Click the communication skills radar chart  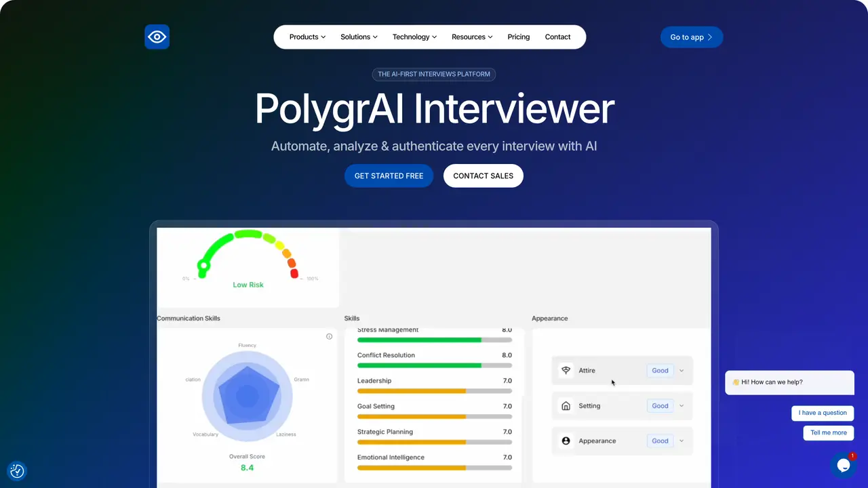tap(248, 396)
